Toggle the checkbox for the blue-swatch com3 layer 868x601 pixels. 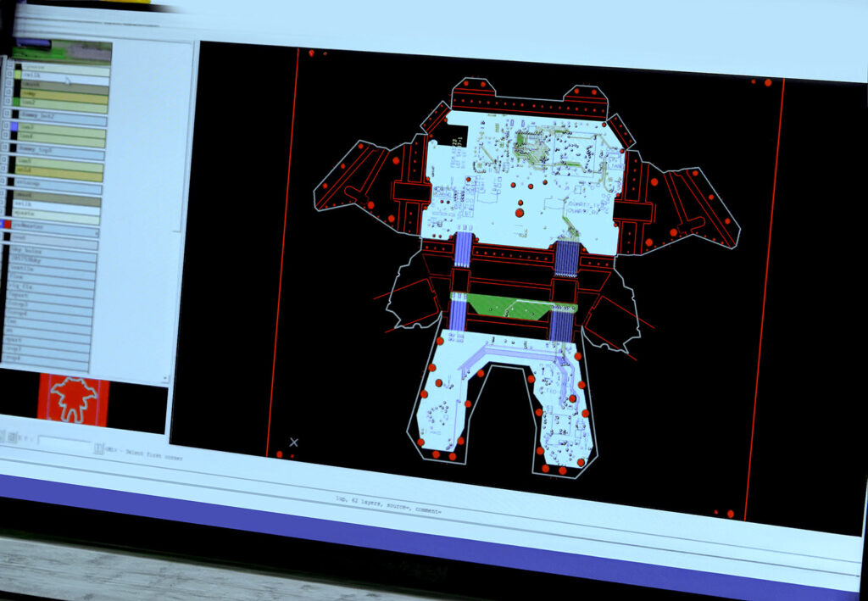pos(6,126)
